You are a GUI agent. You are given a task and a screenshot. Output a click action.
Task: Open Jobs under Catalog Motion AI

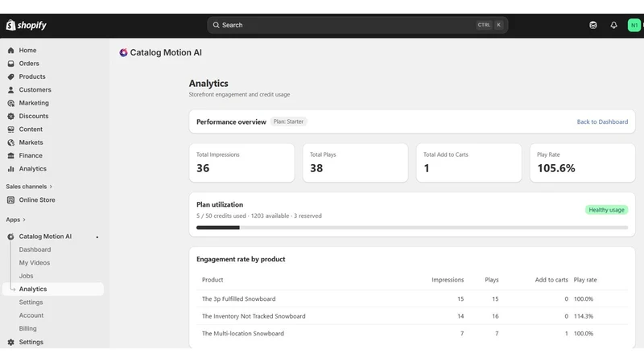[x=26, y=276]
